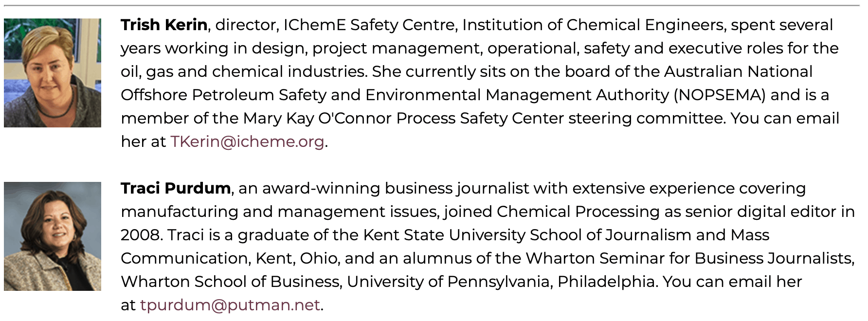Open the tpurdum@putman.net email link

(x=230, y=305)
